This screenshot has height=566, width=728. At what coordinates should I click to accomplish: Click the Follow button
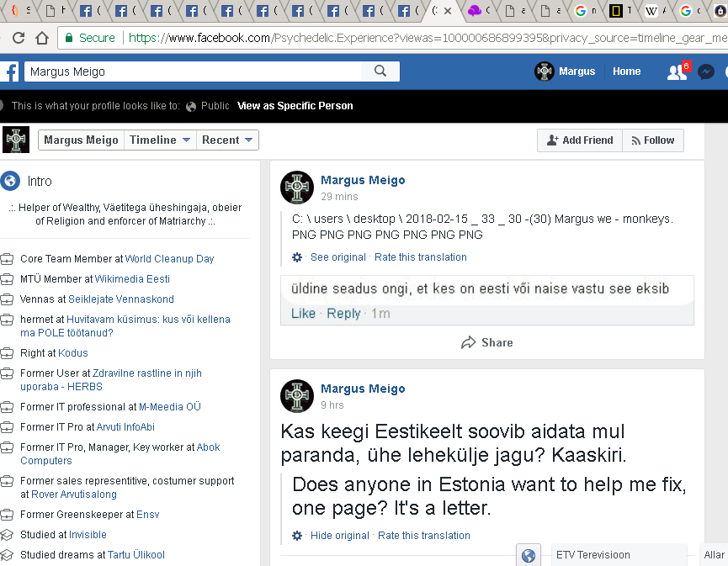click(653, 140)
